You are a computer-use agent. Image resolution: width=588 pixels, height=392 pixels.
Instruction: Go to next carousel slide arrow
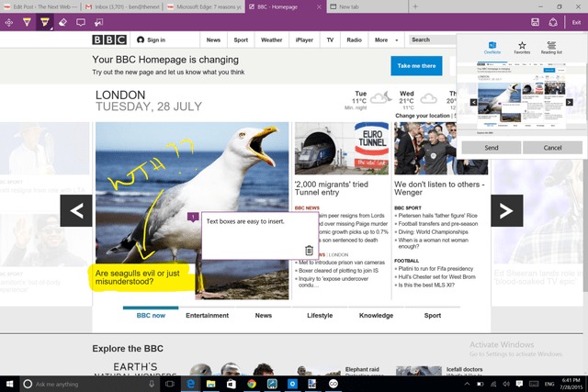(x=505, y=210)
